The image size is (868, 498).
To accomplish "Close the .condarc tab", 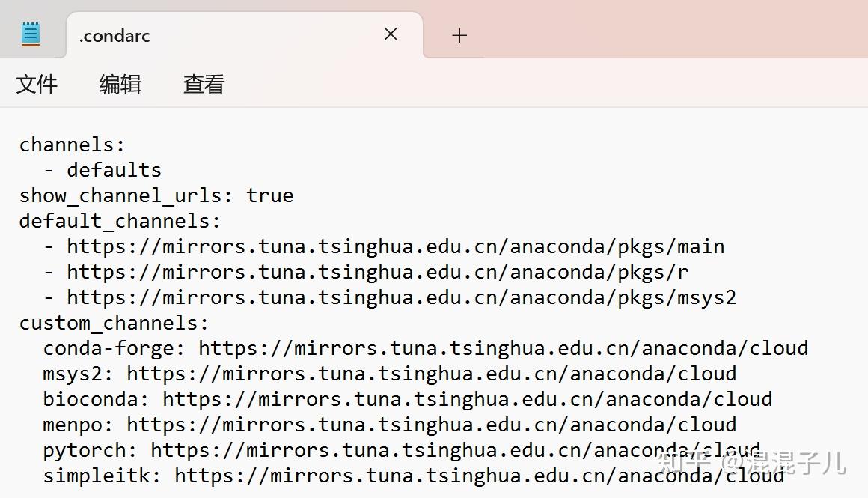I will coord(390,34).
